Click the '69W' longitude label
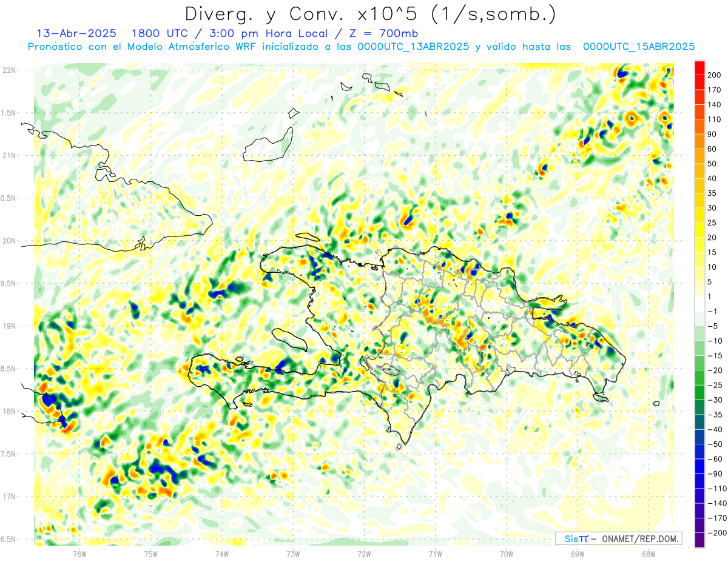 point(577,554)
